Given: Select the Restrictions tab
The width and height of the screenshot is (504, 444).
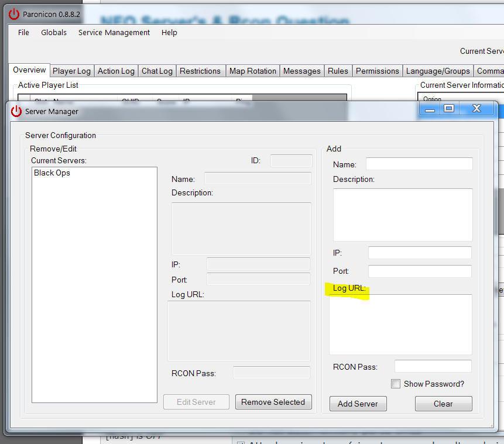Looking at the screenshot, I should click(x=200, y=71).
